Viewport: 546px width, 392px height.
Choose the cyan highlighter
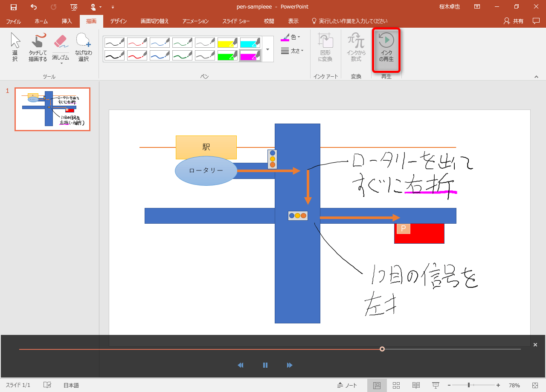tap(250, 43)
